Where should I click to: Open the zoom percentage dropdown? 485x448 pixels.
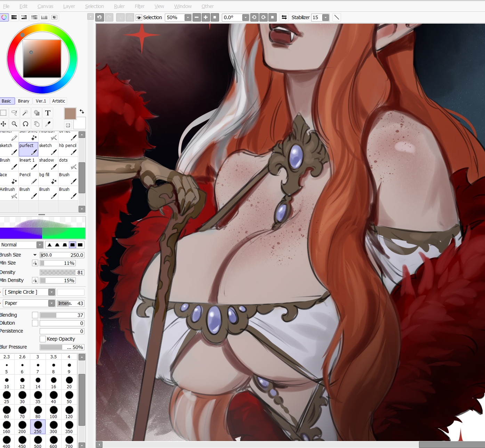point(188,17)
